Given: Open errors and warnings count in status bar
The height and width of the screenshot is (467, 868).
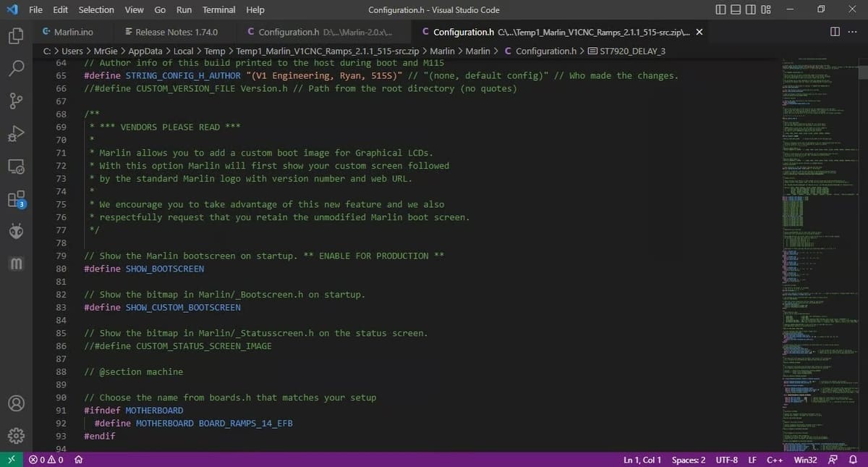Looking at the screenshot, I should pyautogui.click(x=46, y=460).
